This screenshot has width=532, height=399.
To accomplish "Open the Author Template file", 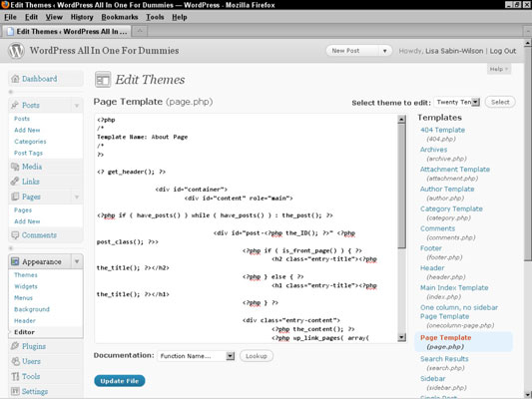I will click(x=447, y=189).
